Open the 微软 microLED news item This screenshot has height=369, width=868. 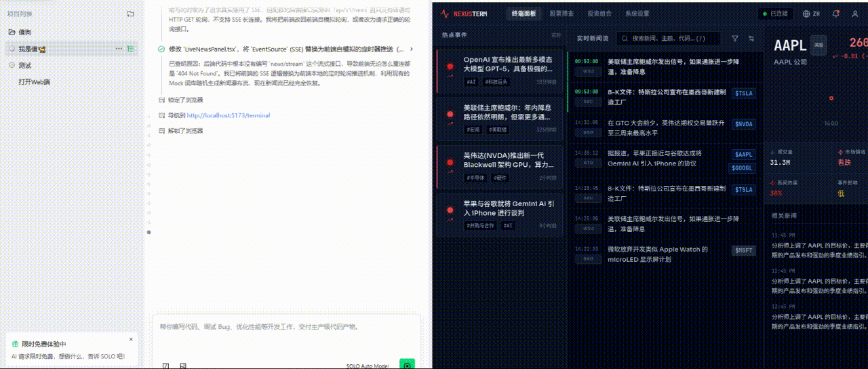pos(665,254)
